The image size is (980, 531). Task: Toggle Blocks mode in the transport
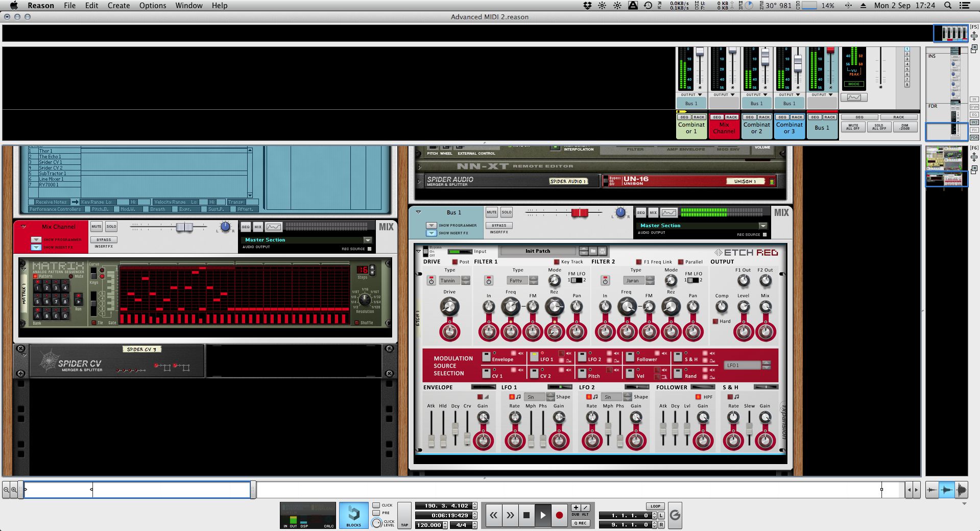353,515
